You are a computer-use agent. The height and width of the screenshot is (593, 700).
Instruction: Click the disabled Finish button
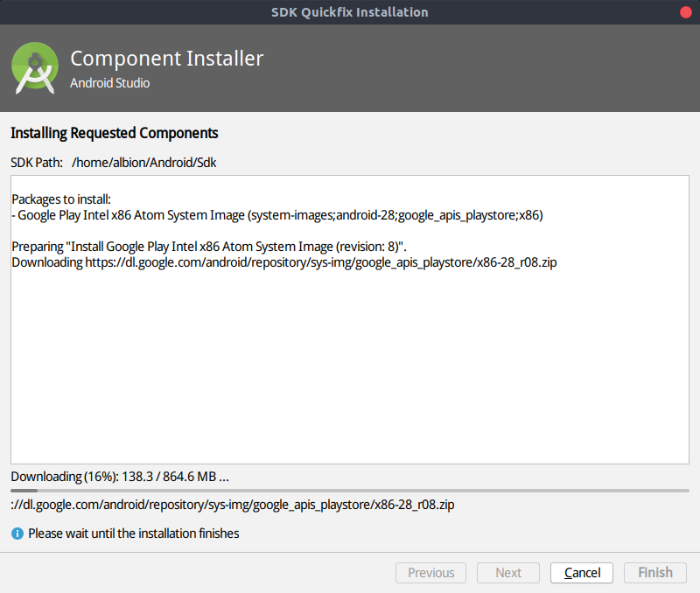point(654,573)
